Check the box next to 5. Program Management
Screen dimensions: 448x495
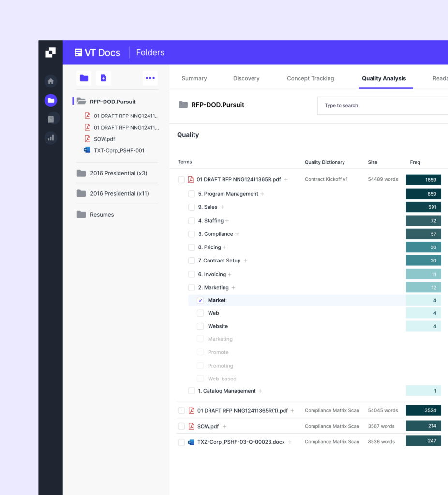click(x=192, y=194)
